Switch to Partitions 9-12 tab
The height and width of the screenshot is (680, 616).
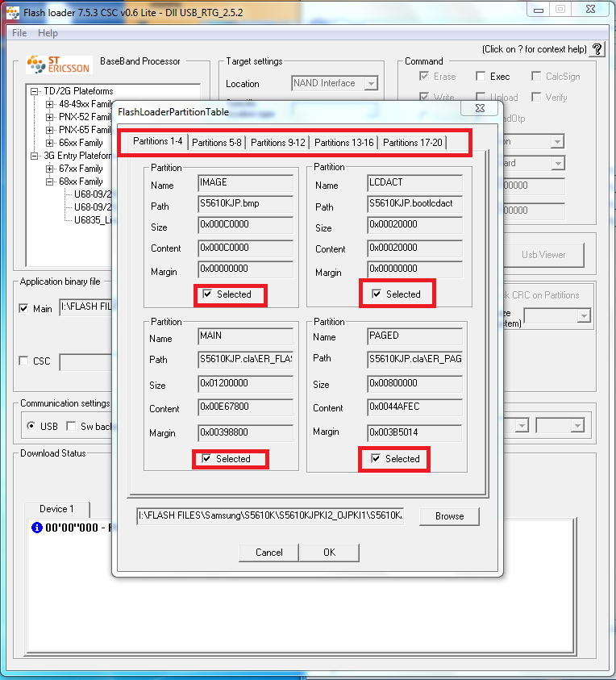278,143
